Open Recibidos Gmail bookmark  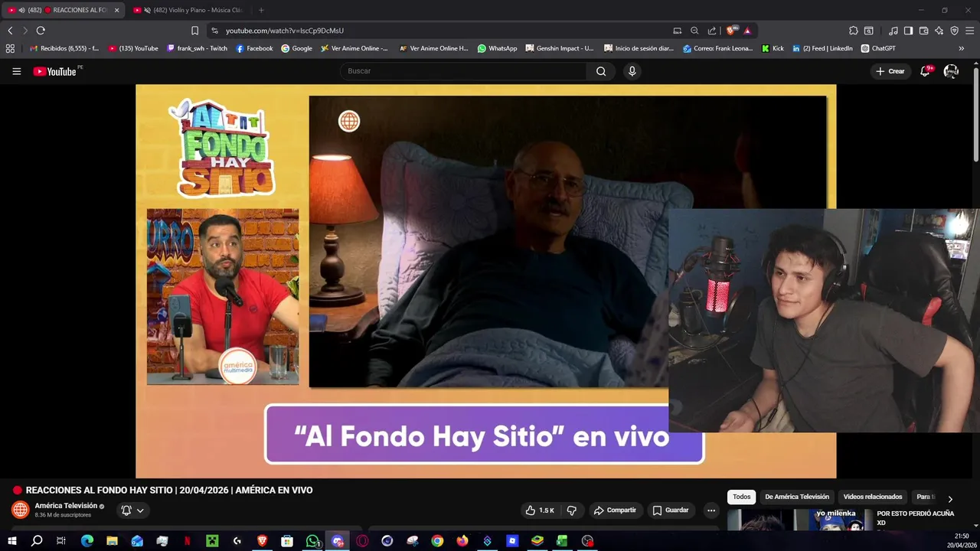click(64, 48)
